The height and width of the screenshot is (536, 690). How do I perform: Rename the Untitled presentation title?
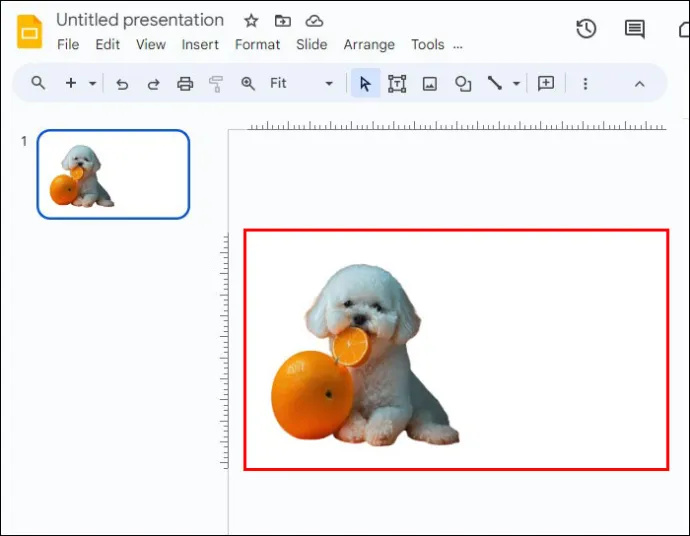tap(140, 20)
